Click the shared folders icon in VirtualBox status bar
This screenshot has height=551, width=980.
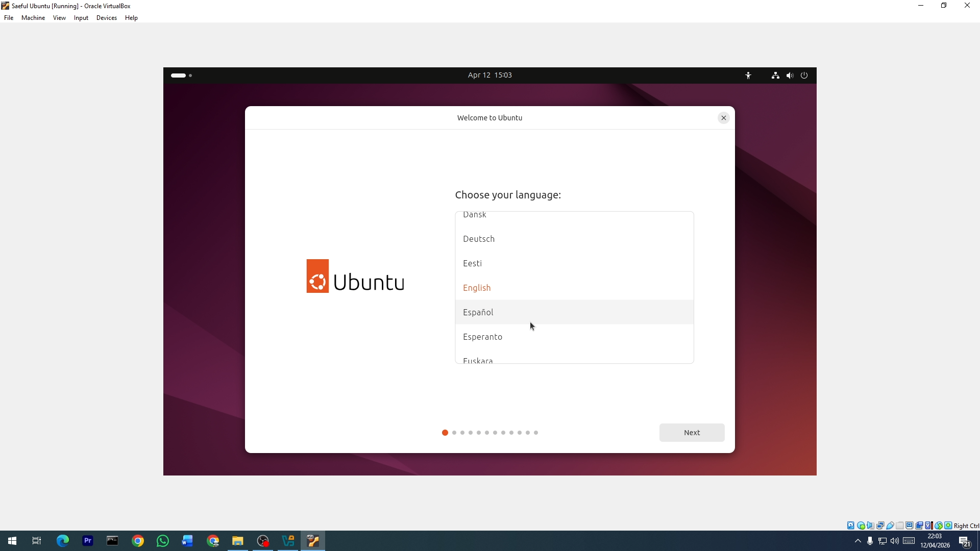[x=900, y=525]
